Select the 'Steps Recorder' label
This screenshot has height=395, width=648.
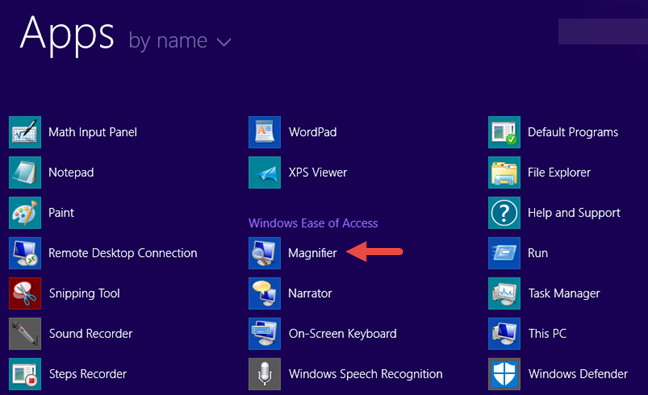88,374
